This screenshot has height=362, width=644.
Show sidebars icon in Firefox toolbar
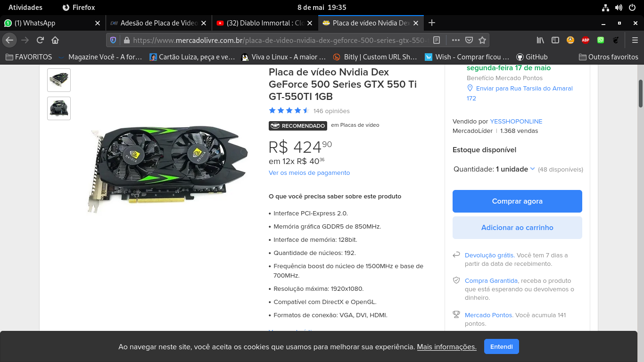click(555, 40)
